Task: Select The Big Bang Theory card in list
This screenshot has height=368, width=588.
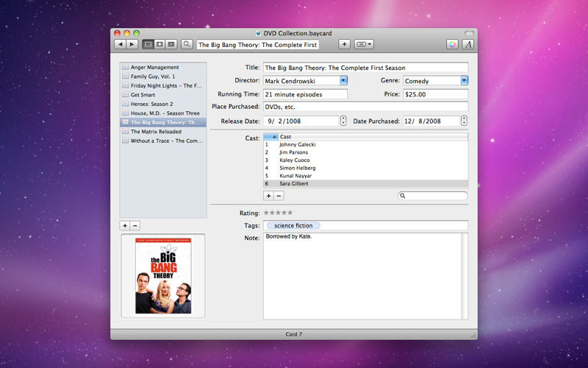Action: pyautogui.click(x=163, y=122)
